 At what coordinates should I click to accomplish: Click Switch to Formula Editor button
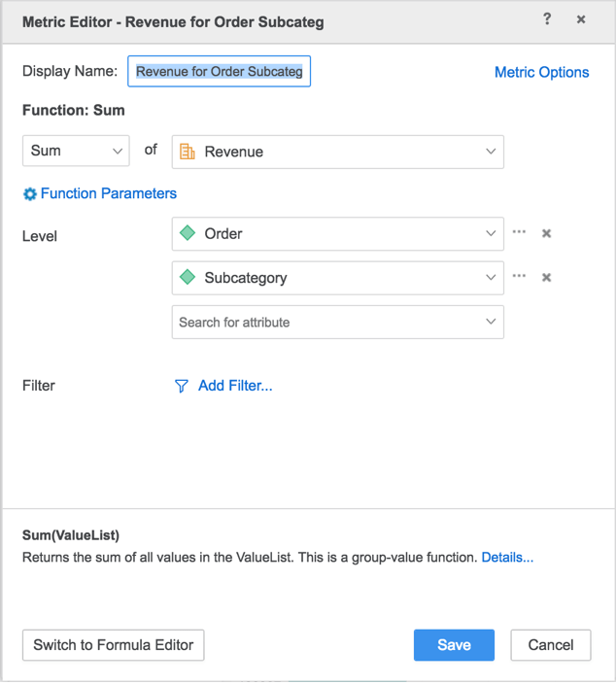(x=114, y=645)
